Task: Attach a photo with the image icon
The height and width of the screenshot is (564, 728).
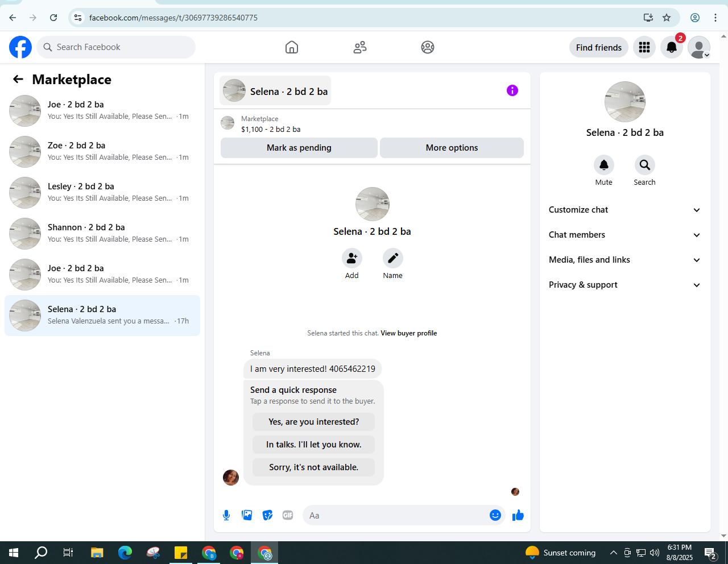Action: tap(247, 515)
